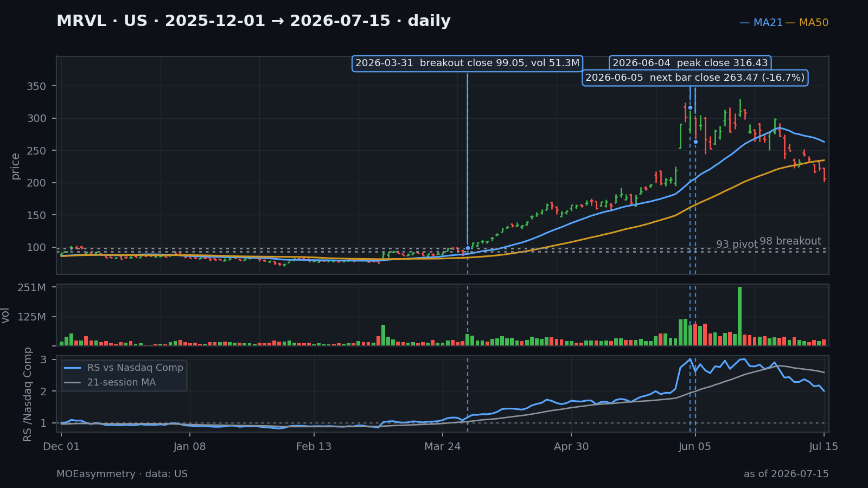Click the 100 price axis tick
Image resolution: width=868 pixels, height=488 pixels.
coord(37,248)
